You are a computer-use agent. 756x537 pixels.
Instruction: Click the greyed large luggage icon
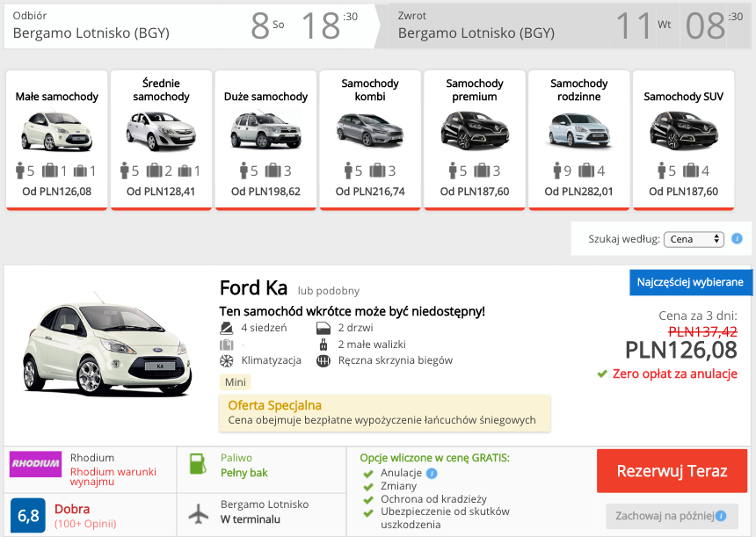[x=226, y=345]
